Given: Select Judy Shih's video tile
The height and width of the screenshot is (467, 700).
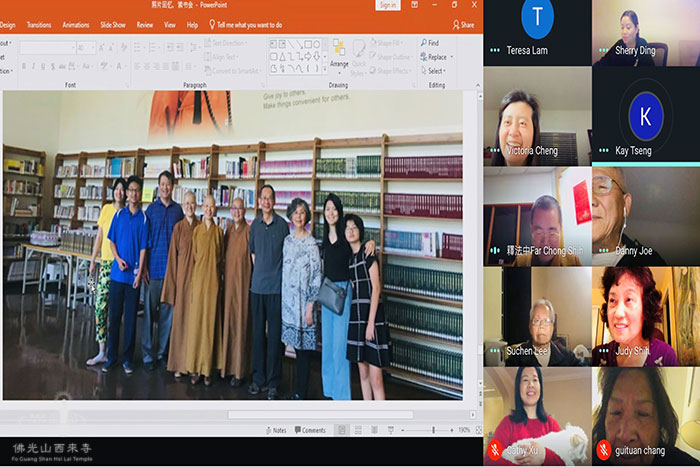Looking at the screenshot, I should tap(646, 317).
